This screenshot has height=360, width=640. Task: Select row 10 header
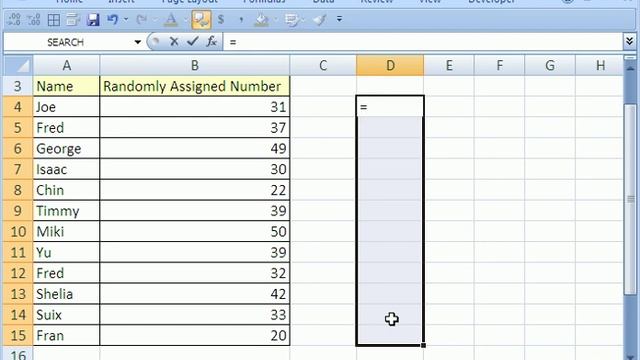[18, 231]
